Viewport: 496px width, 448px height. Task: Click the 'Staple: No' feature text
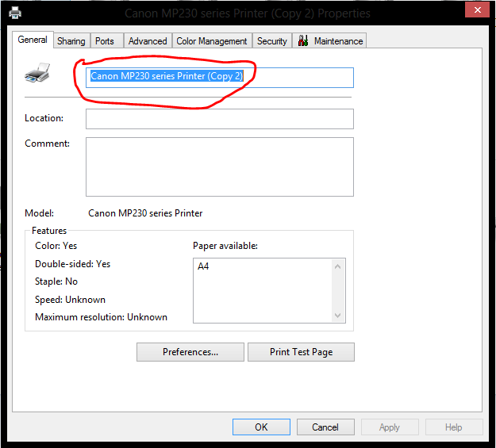point(56,281)
